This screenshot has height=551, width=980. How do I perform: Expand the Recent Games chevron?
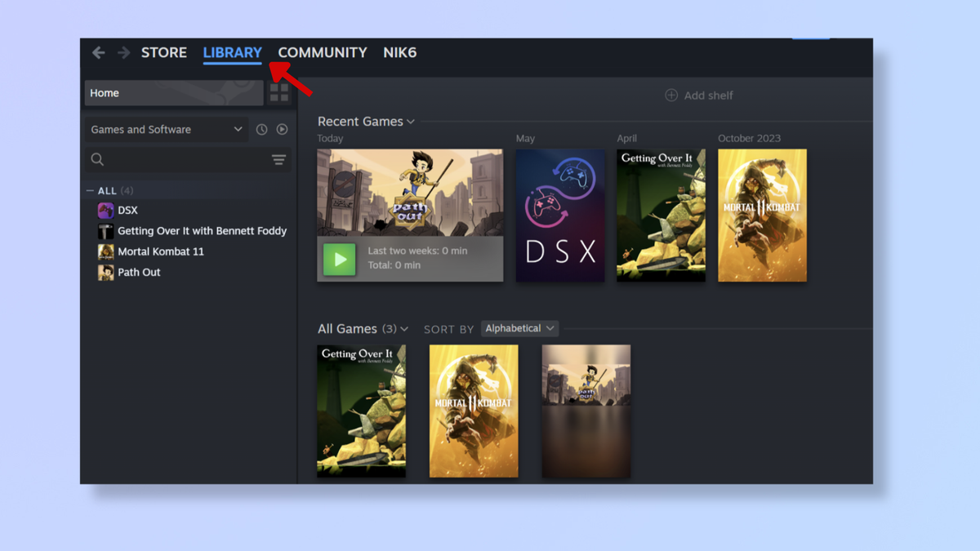(x=410, y=121)
